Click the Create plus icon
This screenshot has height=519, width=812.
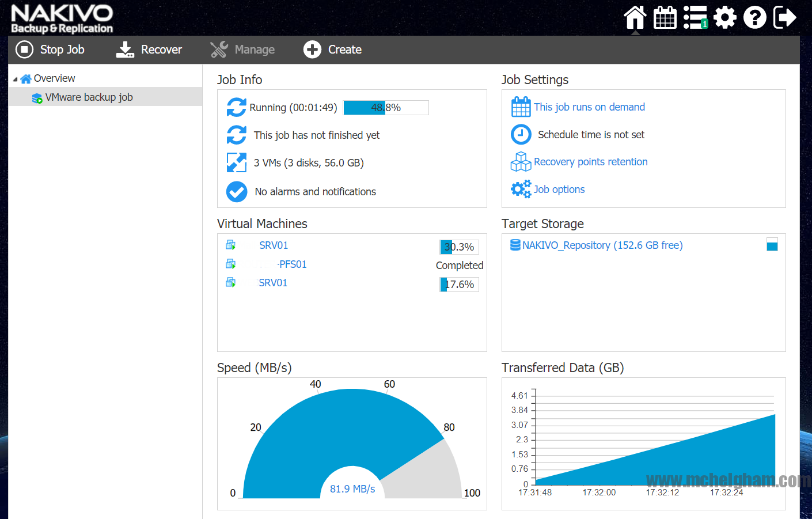pyautogui.click(x=312, y=50)
